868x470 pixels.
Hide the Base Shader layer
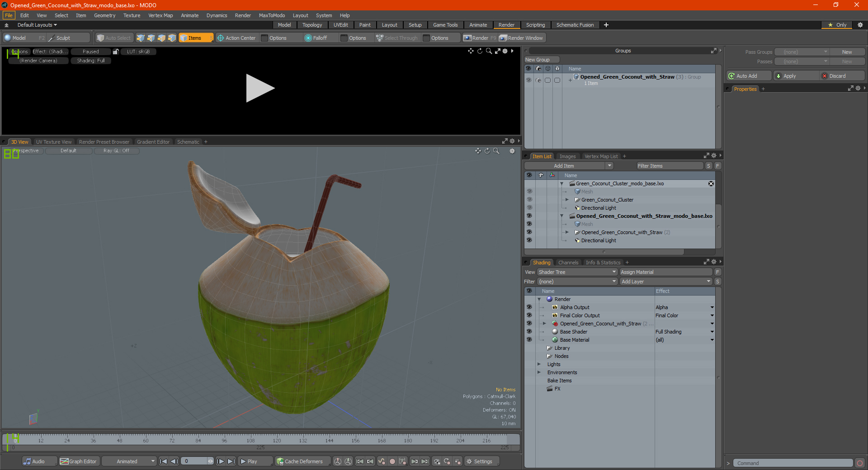click(529, 332)
